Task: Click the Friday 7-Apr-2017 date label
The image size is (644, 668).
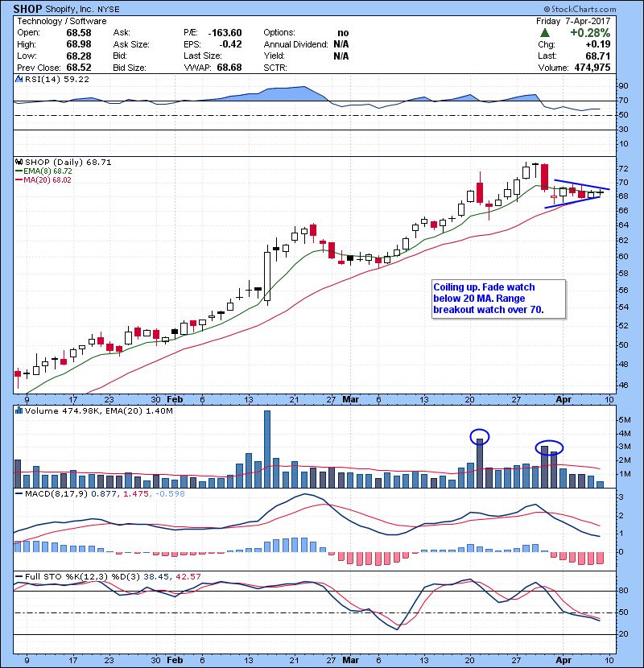Action: tap(573, 21)
